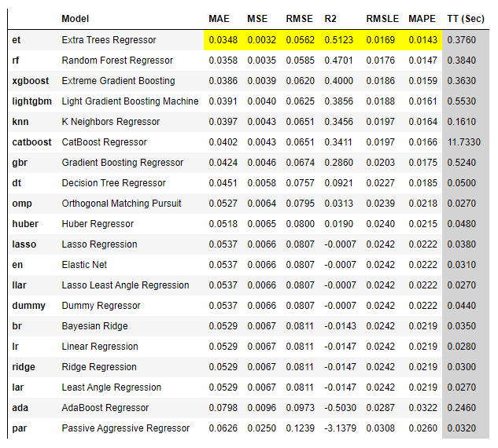Click 'K Neighbors Regressor' model name
The image size is (498, 448).
point(110,122)
